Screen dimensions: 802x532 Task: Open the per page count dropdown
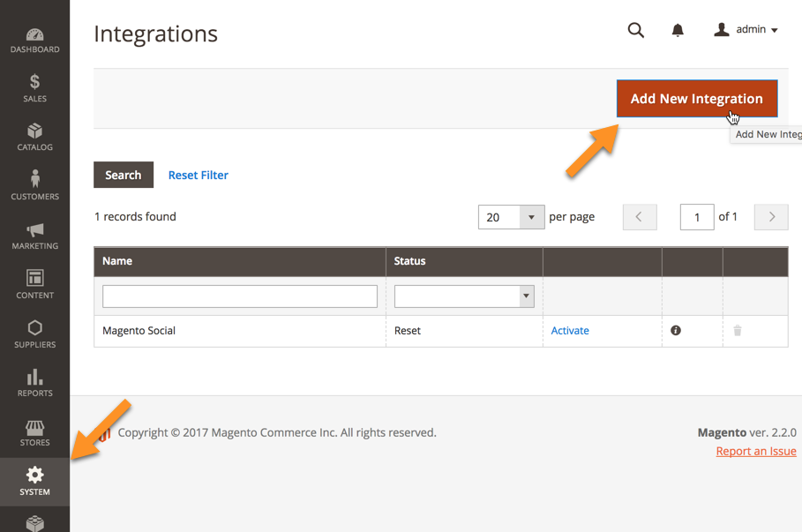pos(511,216)
